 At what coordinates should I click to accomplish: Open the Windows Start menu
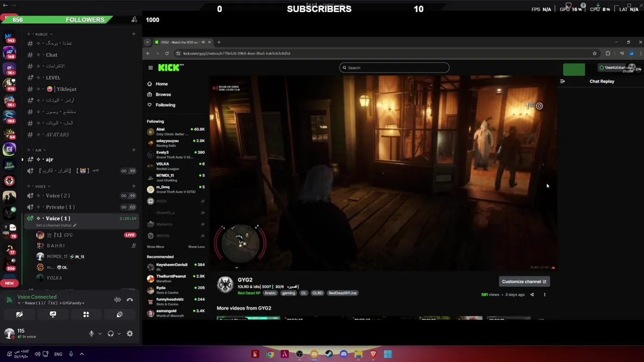pyautogui.click(x=388, y=354)
